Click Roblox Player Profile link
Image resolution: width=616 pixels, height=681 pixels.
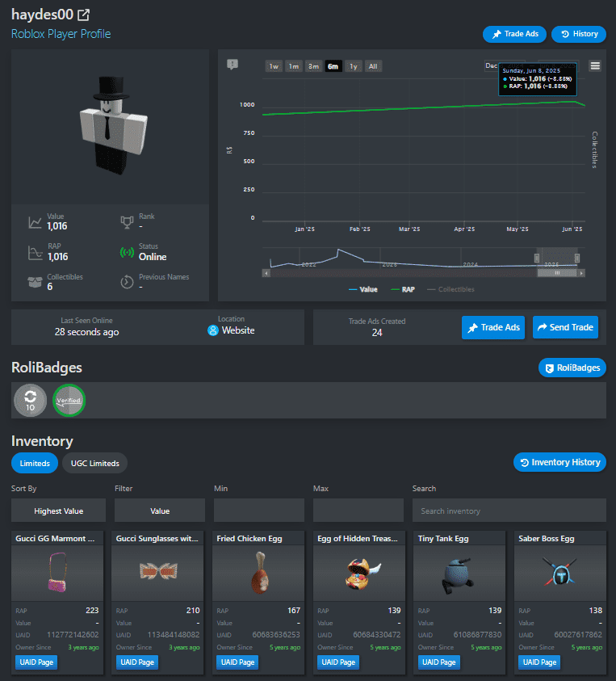[x=61, y=34]
